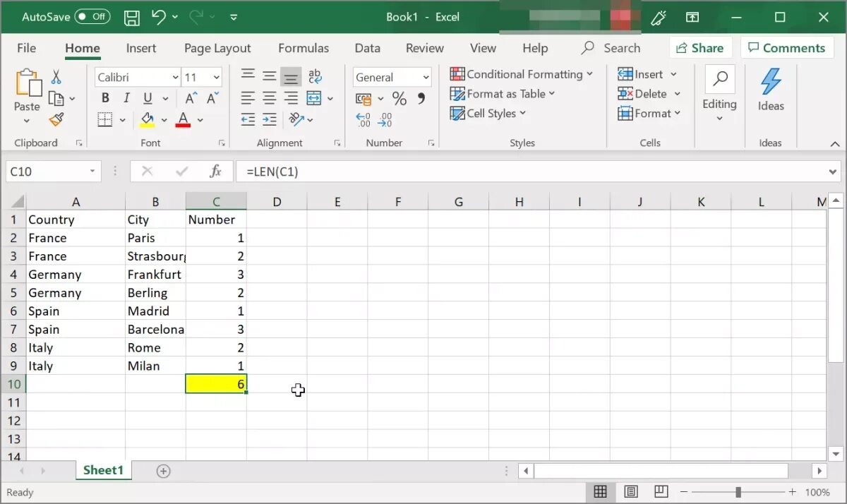This screenshot has width=847, height=504.
Task: Select cell containing Frankfurt
Action: [x=155, y=275]
